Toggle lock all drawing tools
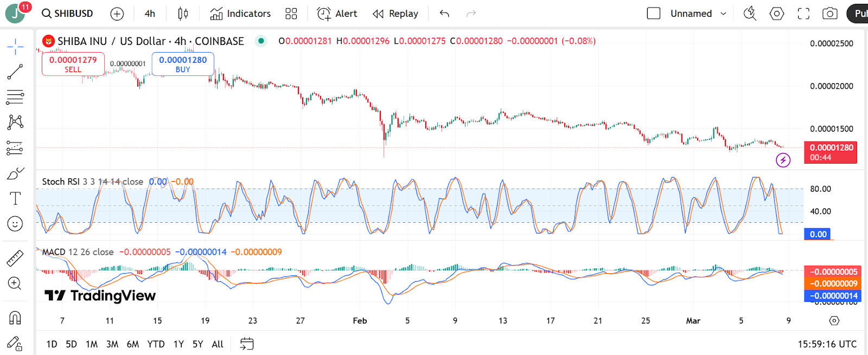This screenshot has width=868, height=355. pyautogui.click(x=15, y=343)
